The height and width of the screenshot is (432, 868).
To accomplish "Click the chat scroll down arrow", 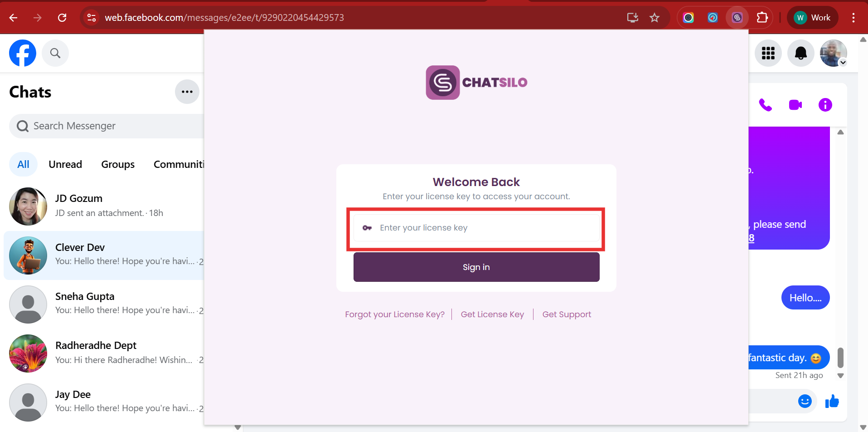I will click(x=840, y=376).
